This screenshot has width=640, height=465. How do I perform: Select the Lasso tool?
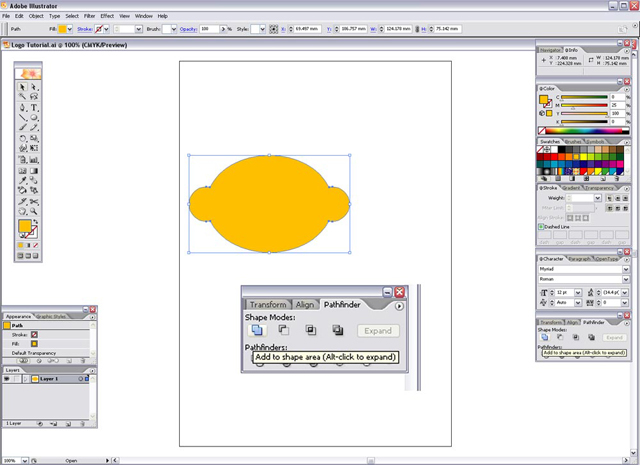point(34,96)
